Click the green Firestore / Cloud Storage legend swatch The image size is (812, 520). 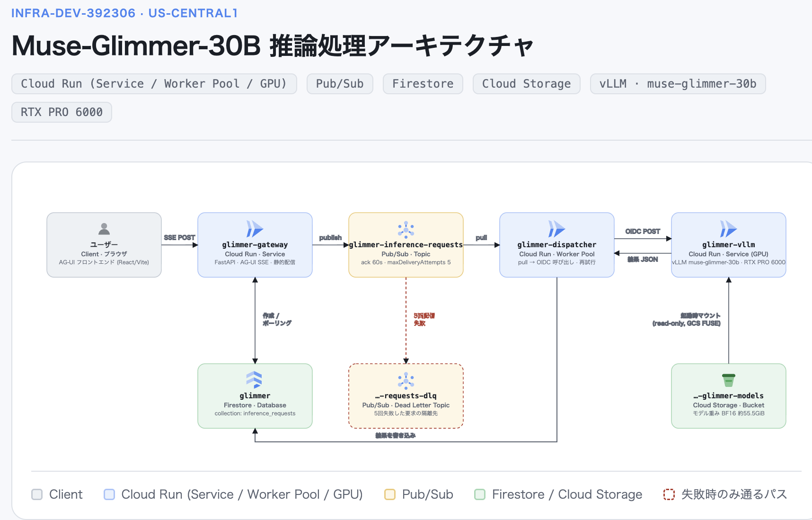pos(480,494)
